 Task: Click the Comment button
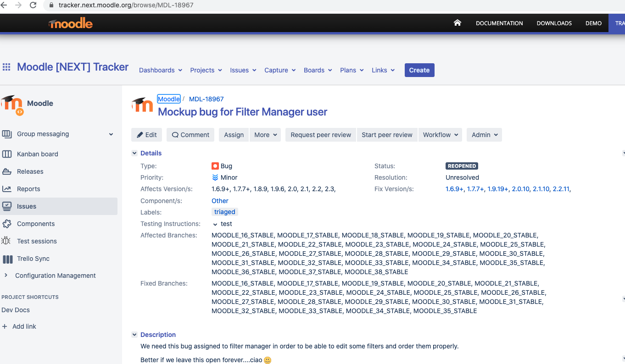coord(190,135)
